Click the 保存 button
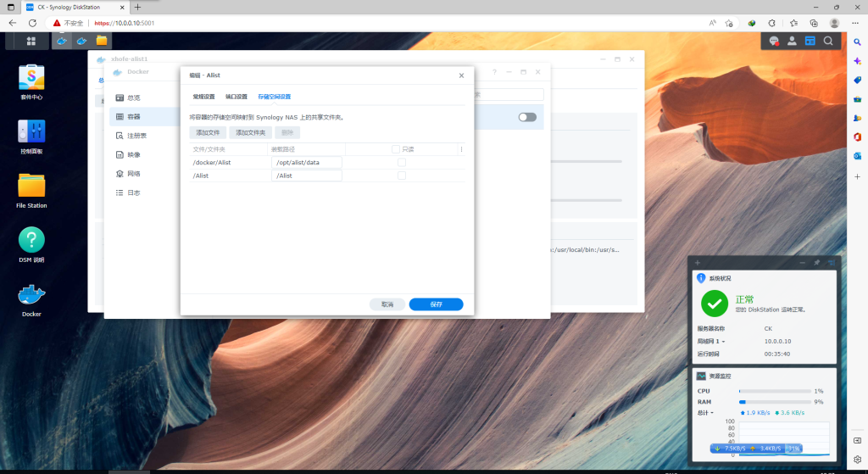This screenshot has height=474, width=868. [x=437, y=304]
